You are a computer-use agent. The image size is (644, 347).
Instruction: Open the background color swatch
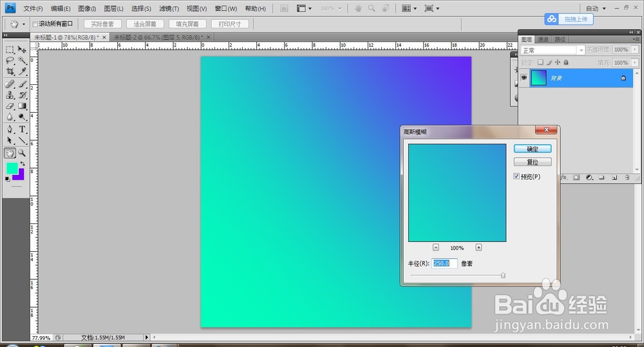coord(20,176)
